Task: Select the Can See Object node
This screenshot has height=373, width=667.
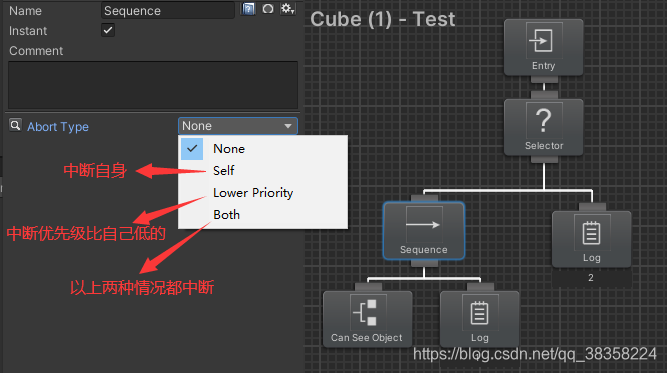Action: point(368,319)
